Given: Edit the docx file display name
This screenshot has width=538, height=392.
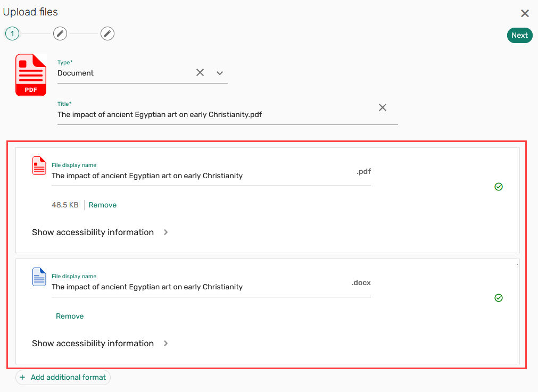Looking at the screenshot, I should pos(160,287).
